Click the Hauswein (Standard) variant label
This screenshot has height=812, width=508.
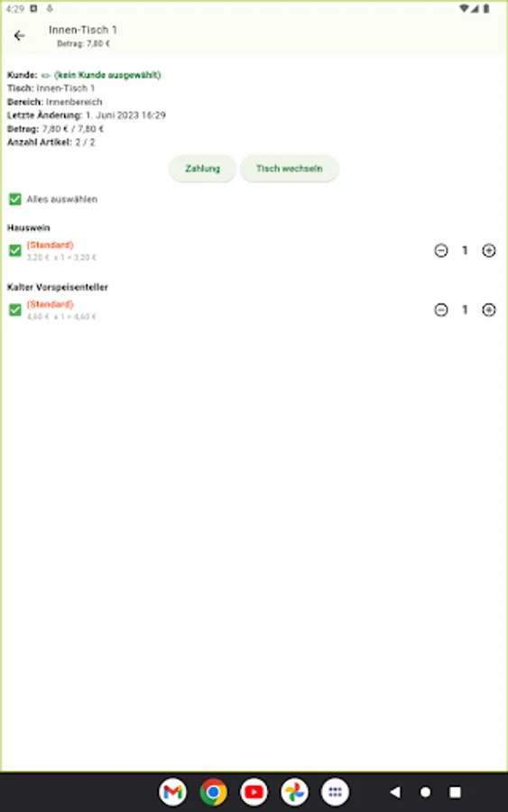(x=51, y=245)
